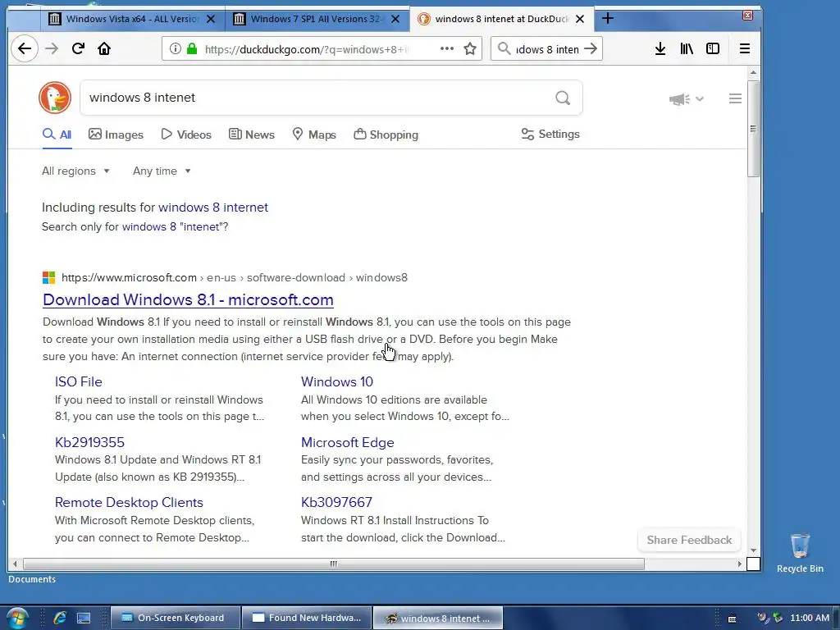
Task: Click the vertical scrollbar thumb
Action: pos(753,129)
